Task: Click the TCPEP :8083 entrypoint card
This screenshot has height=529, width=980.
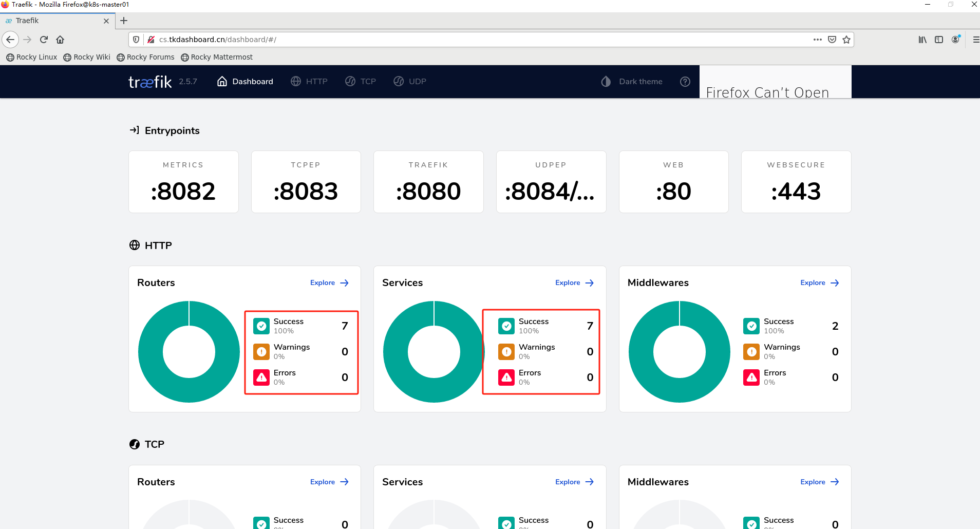Action: click(x=306, y=182)
